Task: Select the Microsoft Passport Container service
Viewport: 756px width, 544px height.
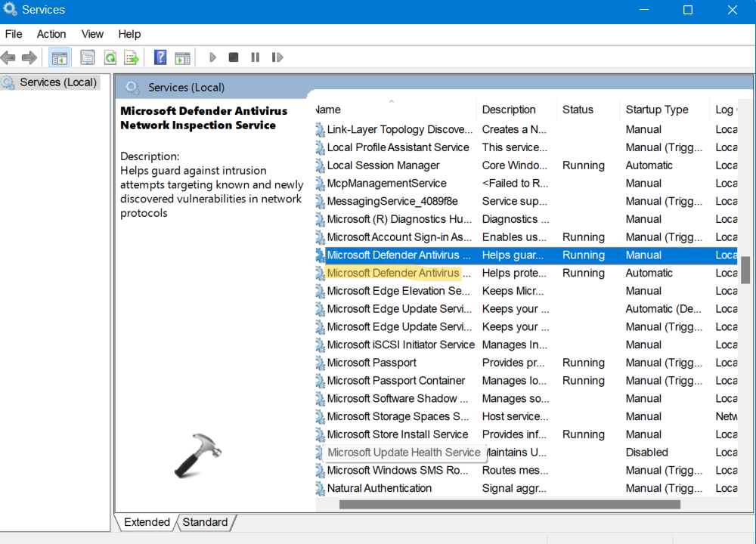Action: pyautogui.click(x=395, y=381)
